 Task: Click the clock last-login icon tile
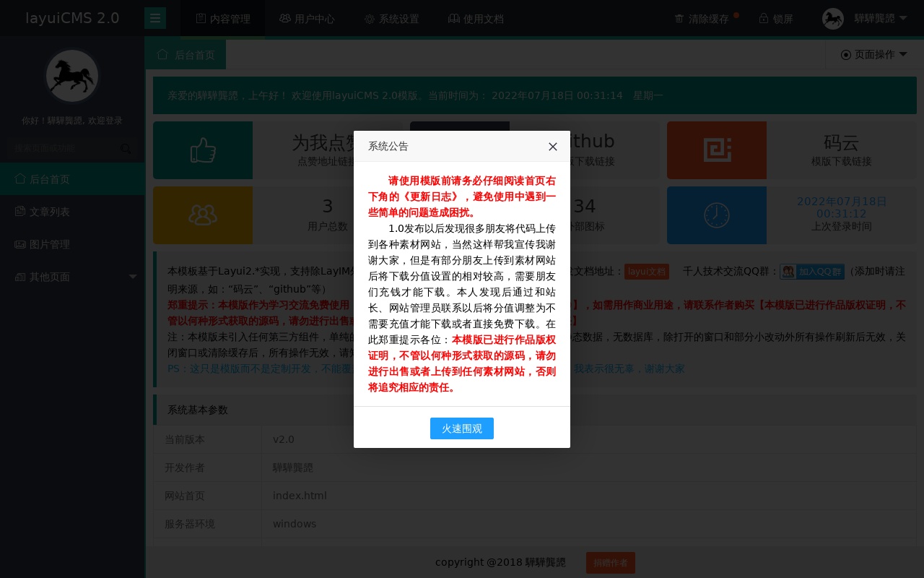click(717, 215)
